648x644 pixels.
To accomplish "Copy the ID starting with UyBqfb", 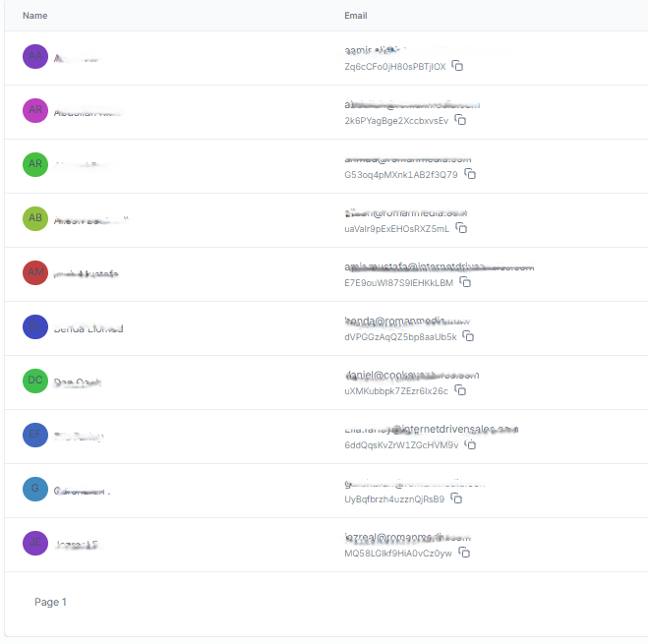I will coord(457,499).
